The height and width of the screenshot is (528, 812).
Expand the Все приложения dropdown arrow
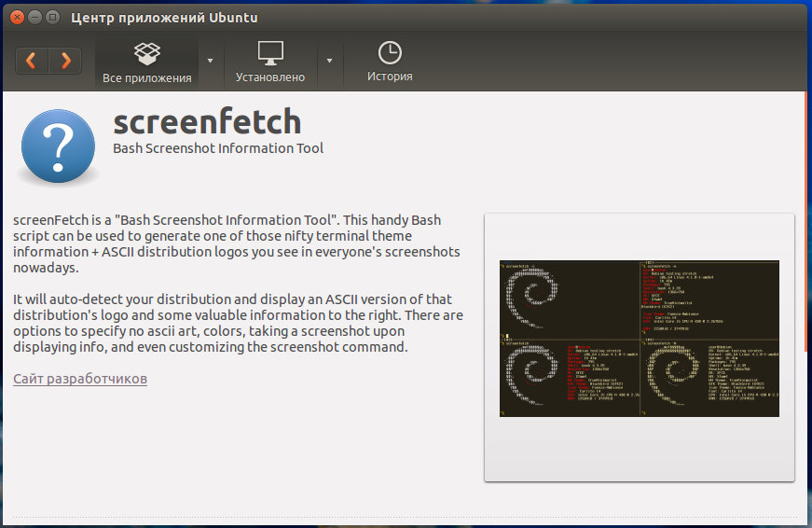point(210,61)
